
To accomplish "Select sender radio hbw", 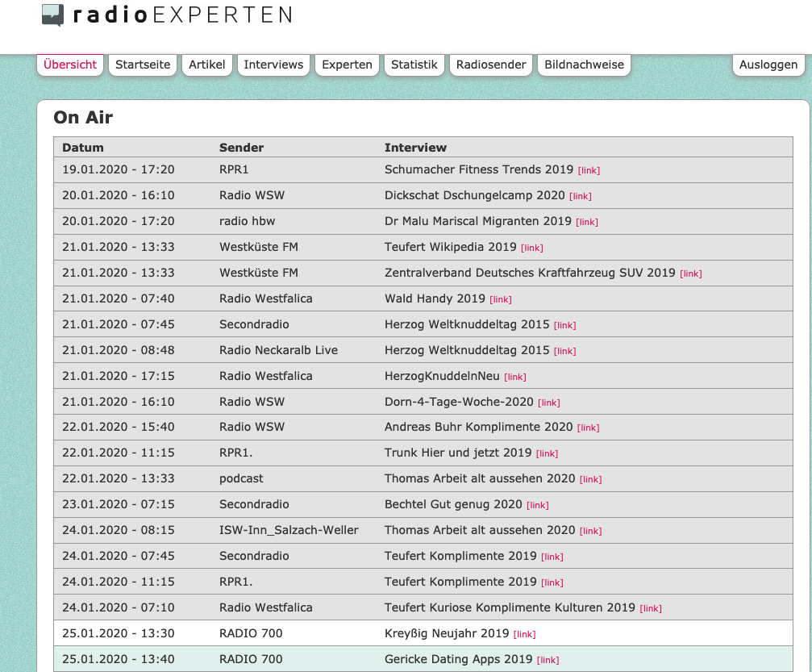I will click(x=247, y=221).
